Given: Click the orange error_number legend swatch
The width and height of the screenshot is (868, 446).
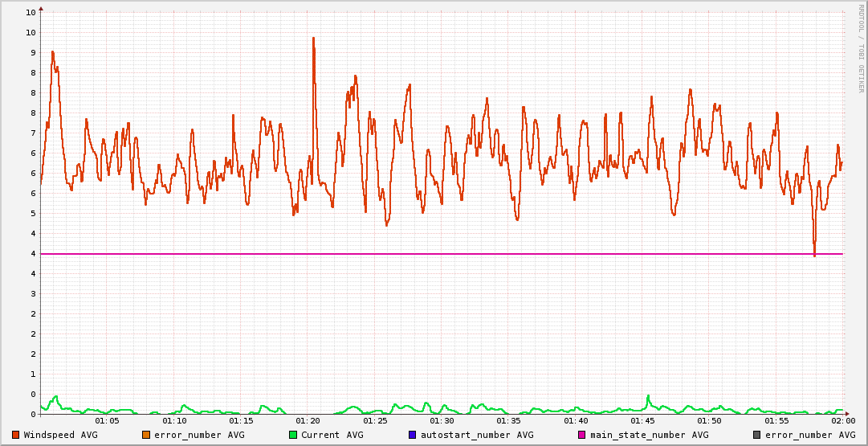Looking at the screenshot, I should 146,435.
